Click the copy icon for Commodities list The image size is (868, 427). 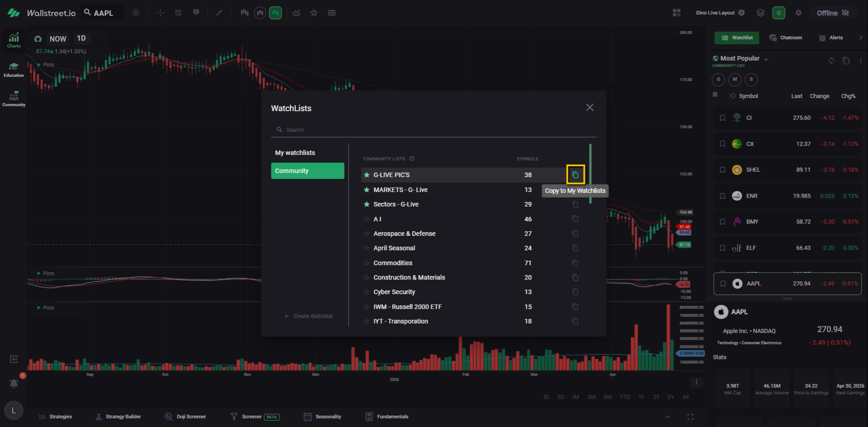(x=575, y=263)
